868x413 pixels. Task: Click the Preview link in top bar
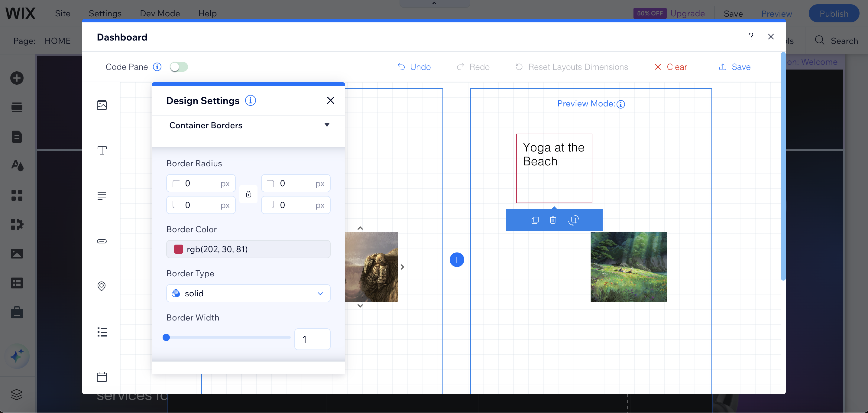(x=777, y=14)
